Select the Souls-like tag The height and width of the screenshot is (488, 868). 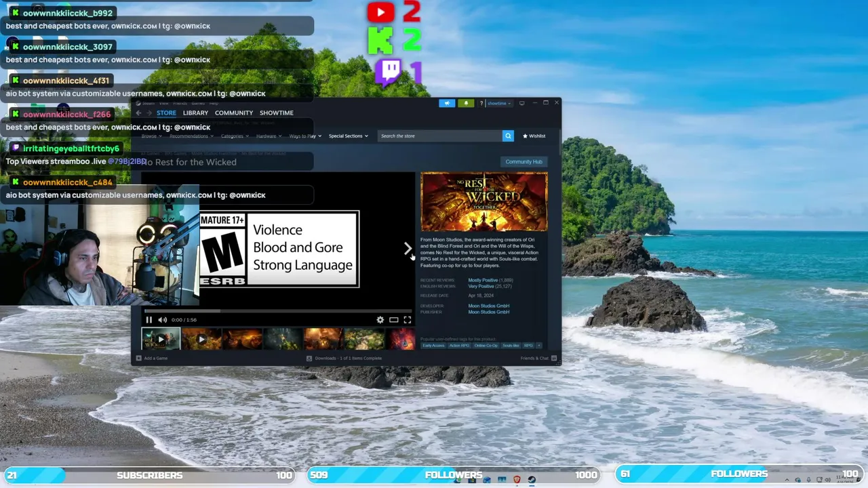[511, 346]
